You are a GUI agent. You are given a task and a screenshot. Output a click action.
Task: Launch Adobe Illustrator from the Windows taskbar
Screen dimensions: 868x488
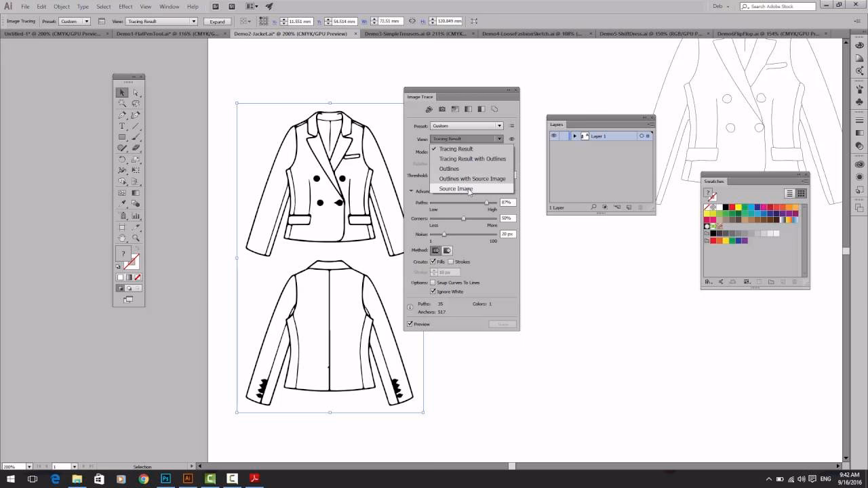(x=188, y=480)
